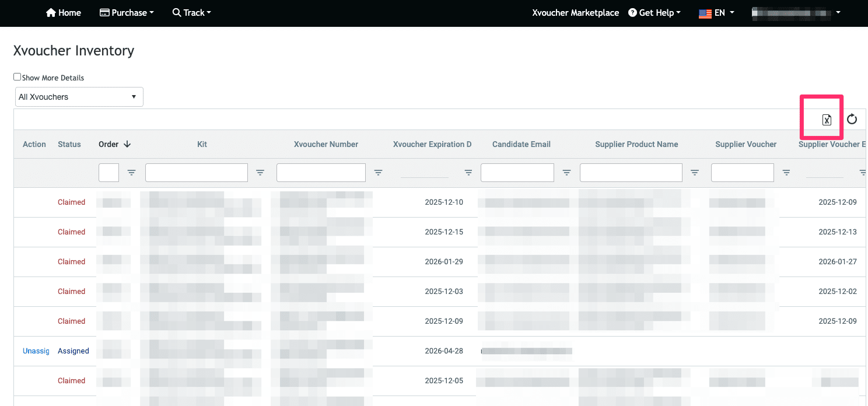Select Claimed status in 2026-01-29 row
Image resolution: width=868 pixels, height=406 pixels.
click(71, 261)
